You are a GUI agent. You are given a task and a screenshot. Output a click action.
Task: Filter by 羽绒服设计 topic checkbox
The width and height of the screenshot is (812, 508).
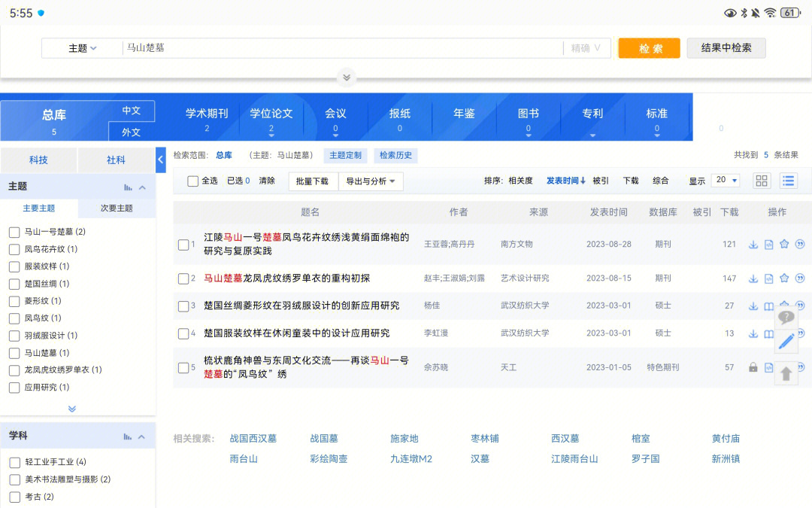point(14,336)
